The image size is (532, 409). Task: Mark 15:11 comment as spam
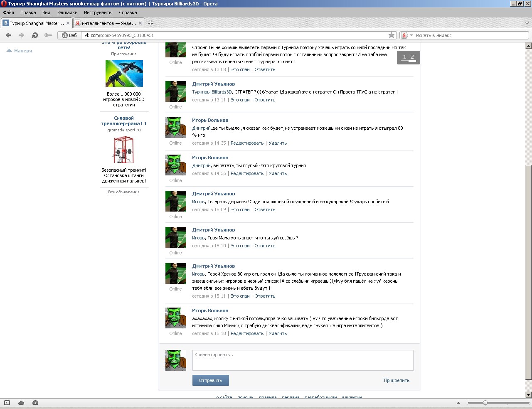(240, 296)
